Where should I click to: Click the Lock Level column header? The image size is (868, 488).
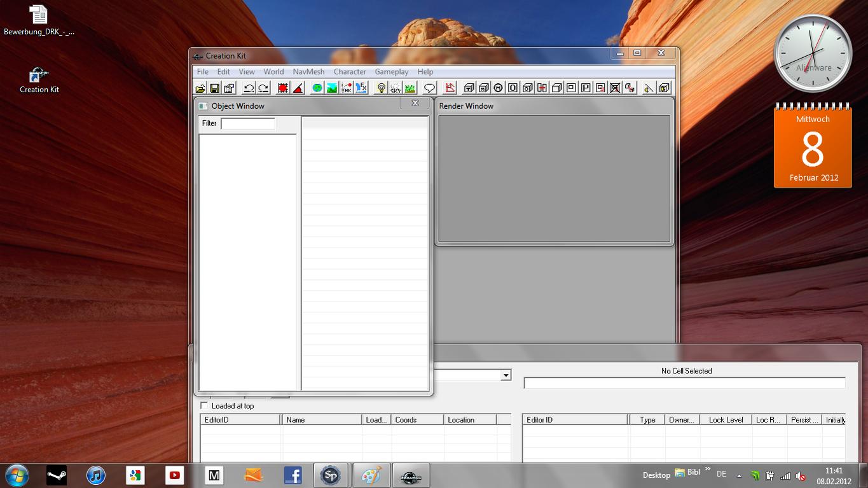click(726, 420)
